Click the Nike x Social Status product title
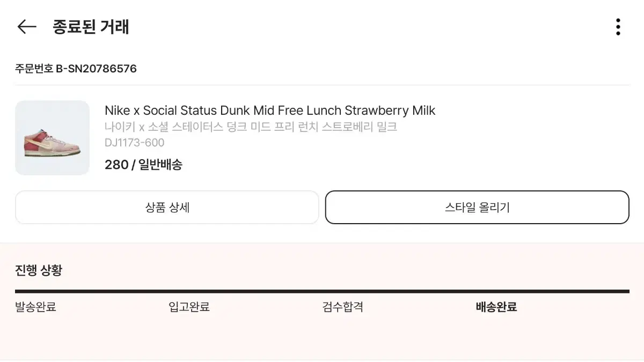The height and width of the screenshot is (362, 644). pyautogui.click(x=270, y=110)
